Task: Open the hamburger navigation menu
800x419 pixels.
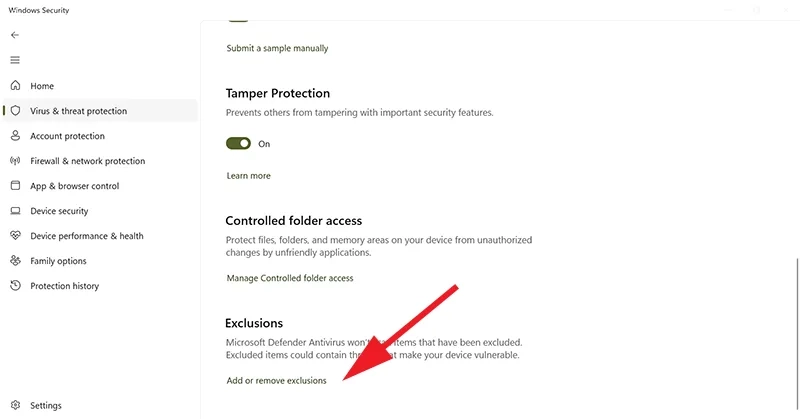Action: point(15,60)
